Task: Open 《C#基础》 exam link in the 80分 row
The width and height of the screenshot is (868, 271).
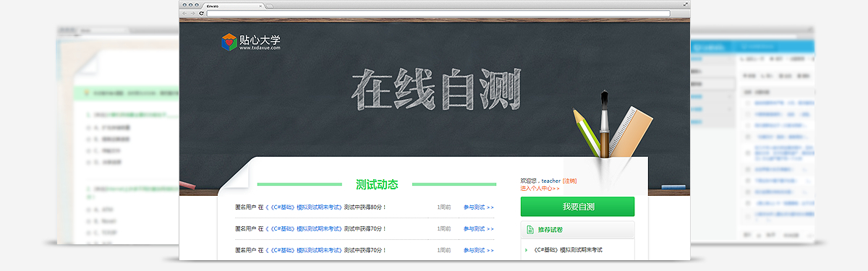Action: (x=304, y=207)
